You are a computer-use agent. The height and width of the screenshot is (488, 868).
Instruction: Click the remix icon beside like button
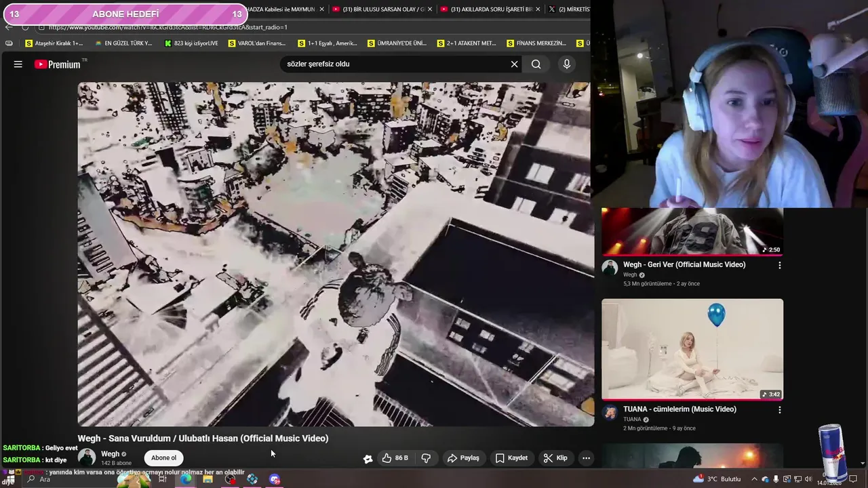[x=368, y=459]
